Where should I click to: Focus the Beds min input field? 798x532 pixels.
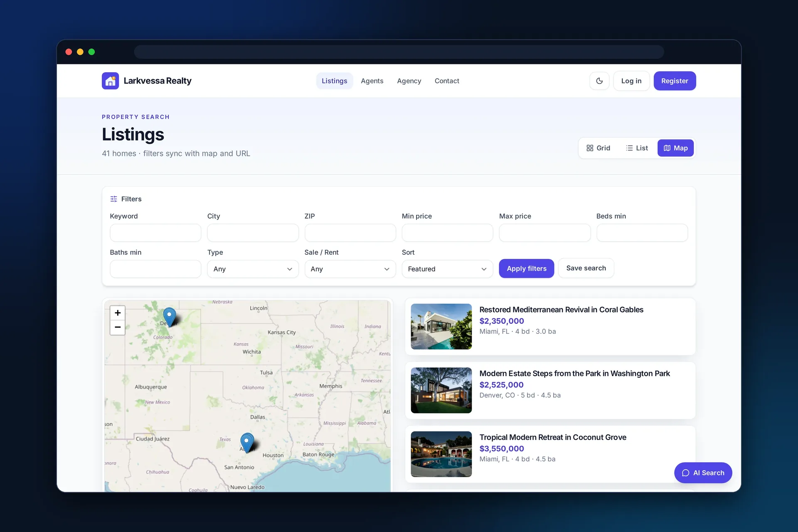642,233
